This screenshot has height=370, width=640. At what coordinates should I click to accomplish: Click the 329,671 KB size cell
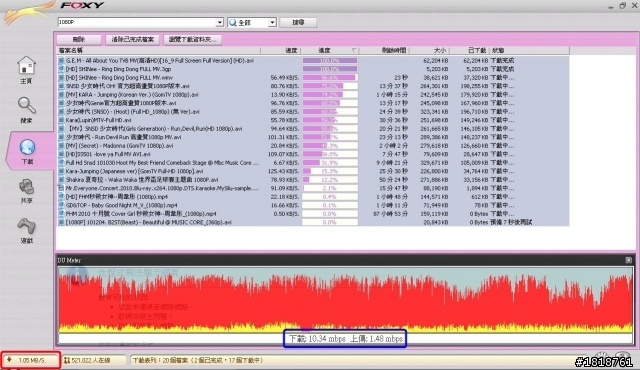pos(433,163)
